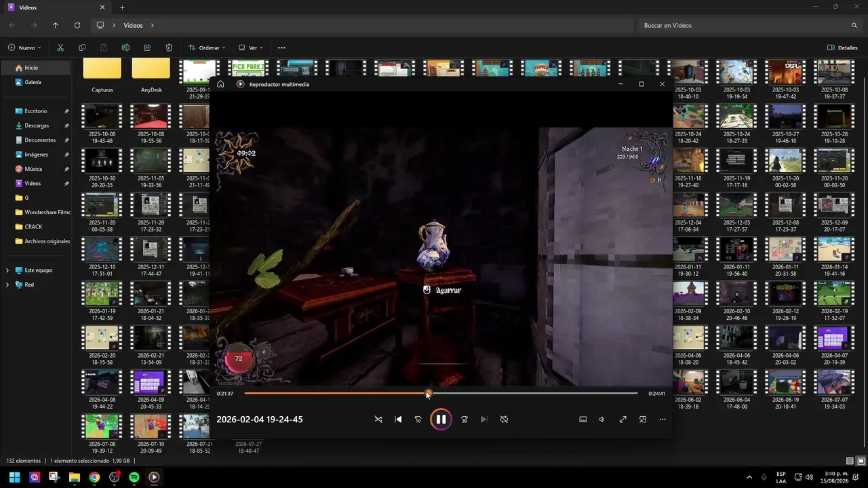Open Spotify from the taskbar
Image resolution: width=868 pixels, height=488 pixels.
(x=134, y=477)
